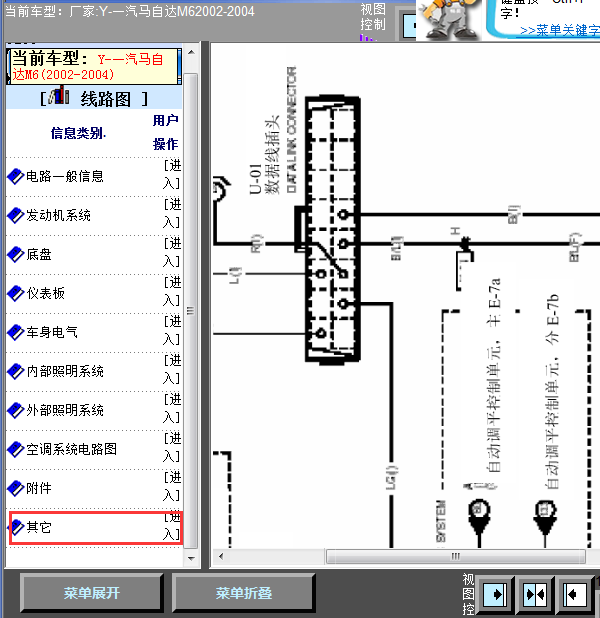
Task: Click the book icon beside 车身电气
Action: [16, 332]
